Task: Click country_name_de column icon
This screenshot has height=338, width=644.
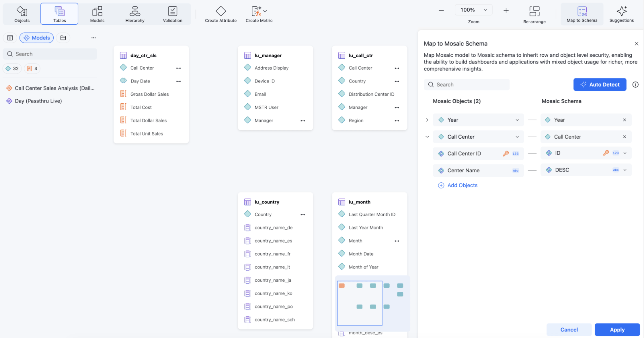Action: (248, 228)
